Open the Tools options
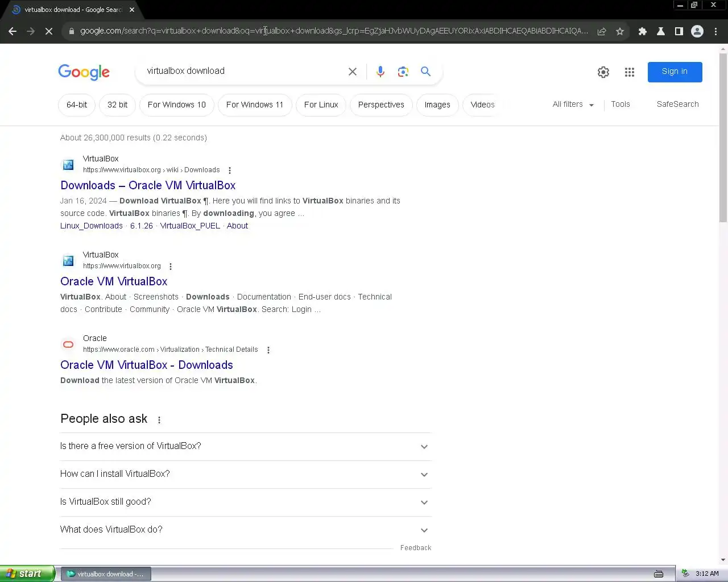The width and height of the screenshot is (728, 582). [621, 105]
